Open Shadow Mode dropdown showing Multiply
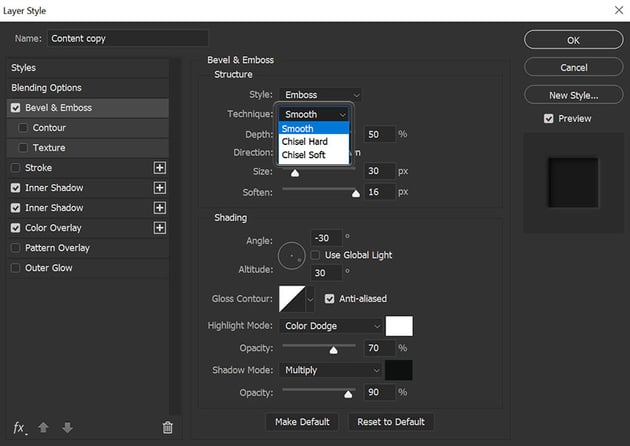 [x=331, y=370]
